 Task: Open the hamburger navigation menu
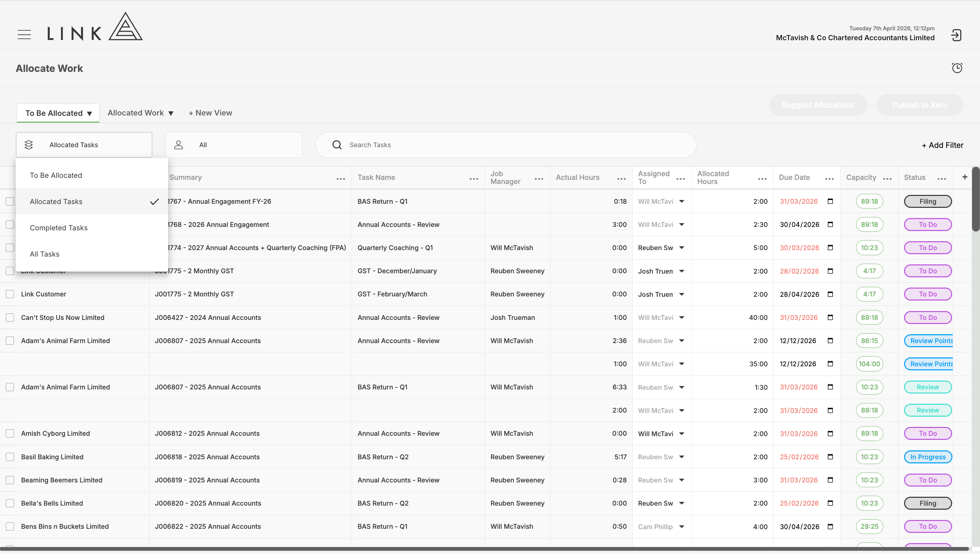point(24,35)
